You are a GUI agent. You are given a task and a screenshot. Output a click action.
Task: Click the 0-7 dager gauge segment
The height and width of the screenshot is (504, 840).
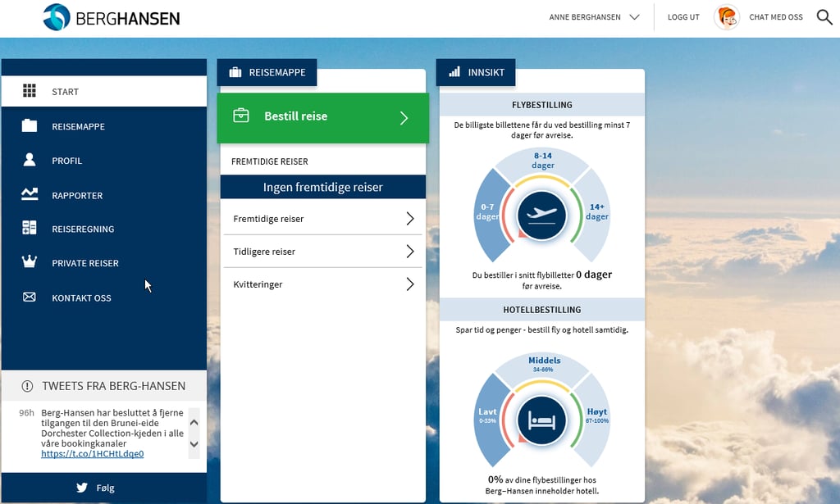click(x=488, y=215)
